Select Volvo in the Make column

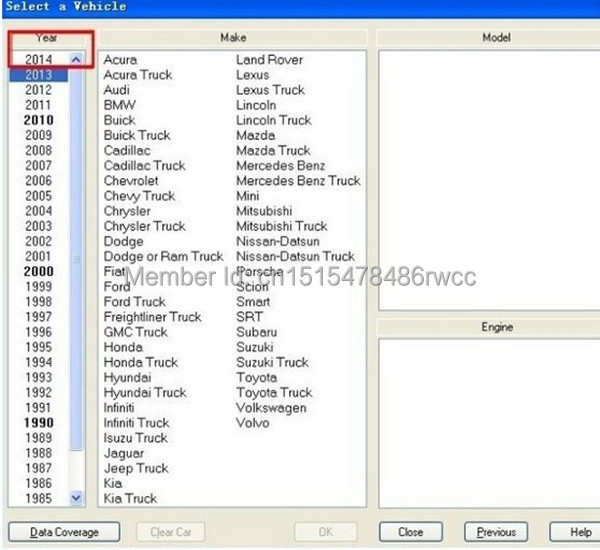coord(253,423)
